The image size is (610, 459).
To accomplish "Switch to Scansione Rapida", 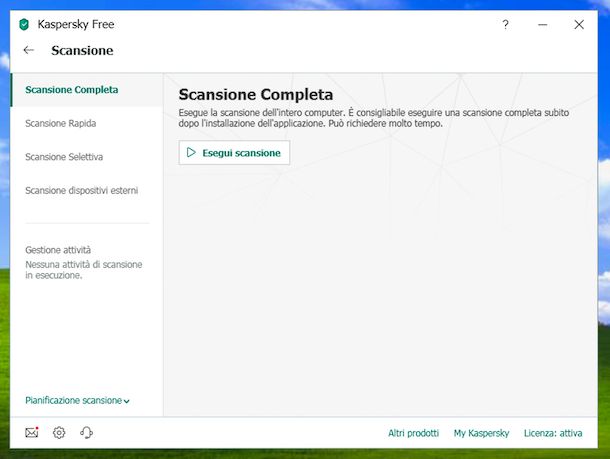I will (x=87, y=123).
